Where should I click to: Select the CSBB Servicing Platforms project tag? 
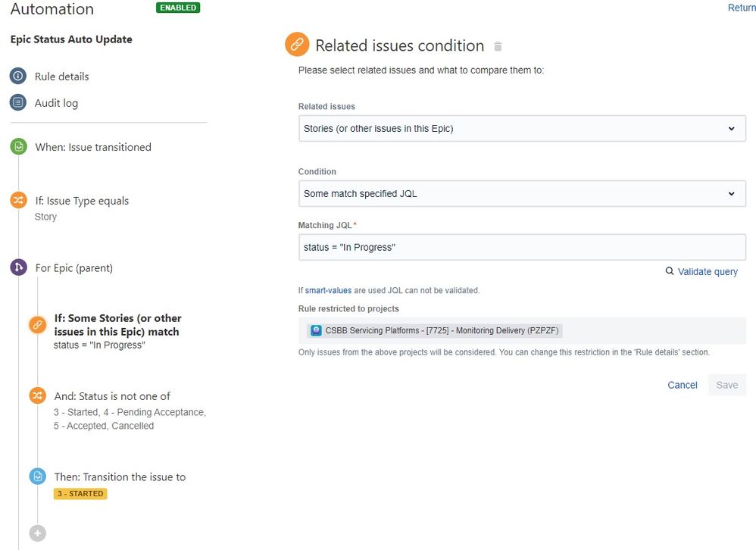pos(434,330)
